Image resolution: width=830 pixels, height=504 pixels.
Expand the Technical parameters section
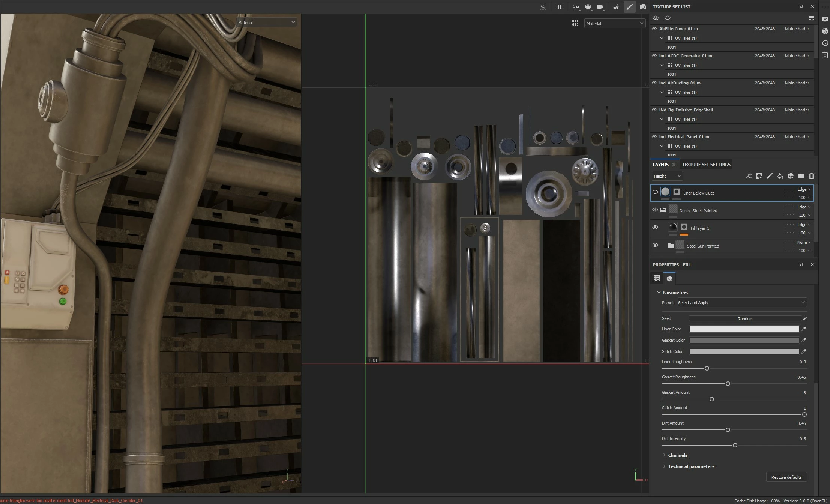click(691, 466)
